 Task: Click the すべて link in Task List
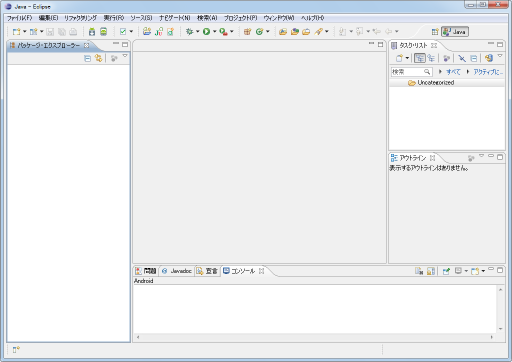pos(453,72)
